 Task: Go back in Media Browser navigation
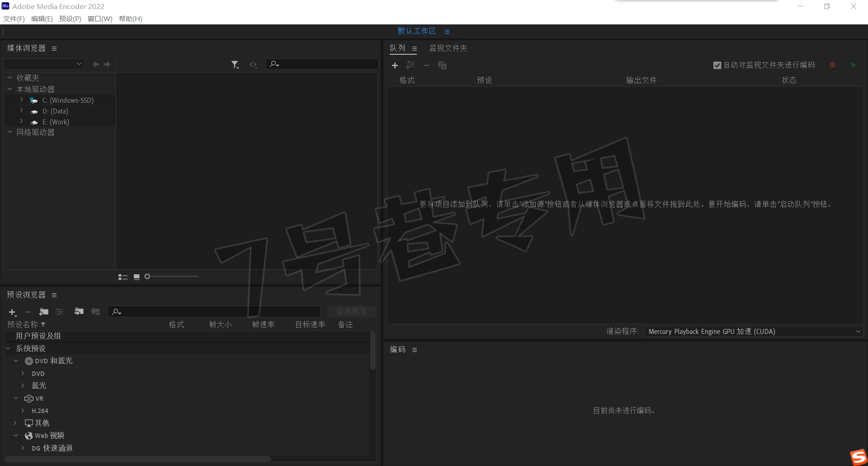[96, 64]
